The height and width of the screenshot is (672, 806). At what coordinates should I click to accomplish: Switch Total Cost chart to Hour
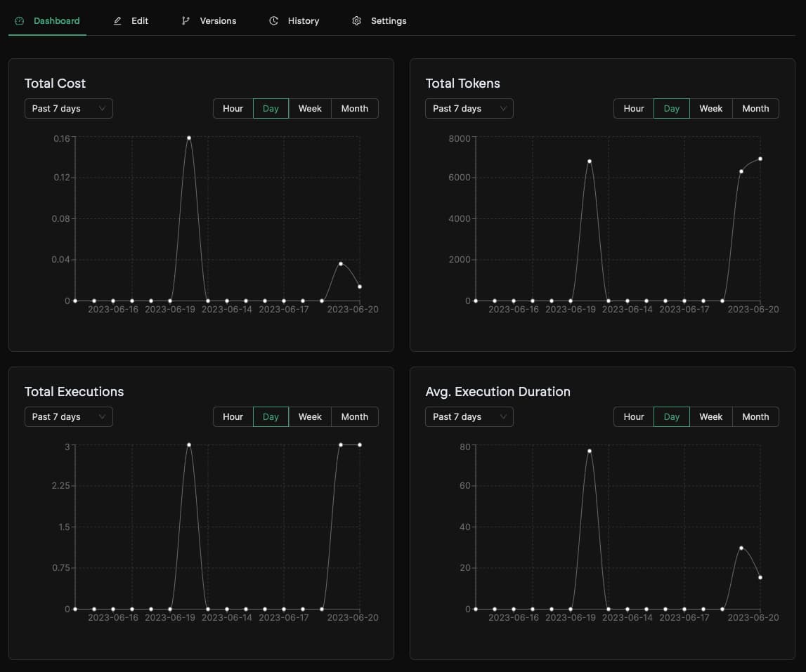coord(233,109)
